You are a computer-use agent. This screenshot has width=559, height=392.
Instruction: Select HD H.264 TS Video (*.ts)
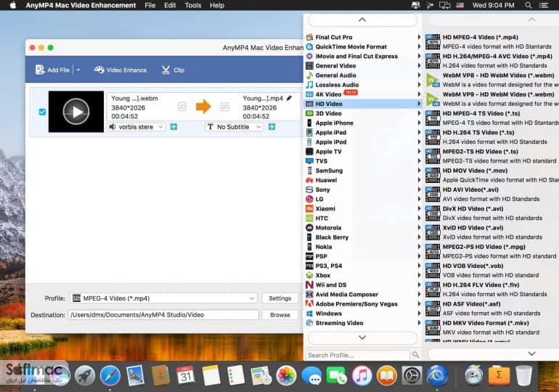click(x=491, y=137)
